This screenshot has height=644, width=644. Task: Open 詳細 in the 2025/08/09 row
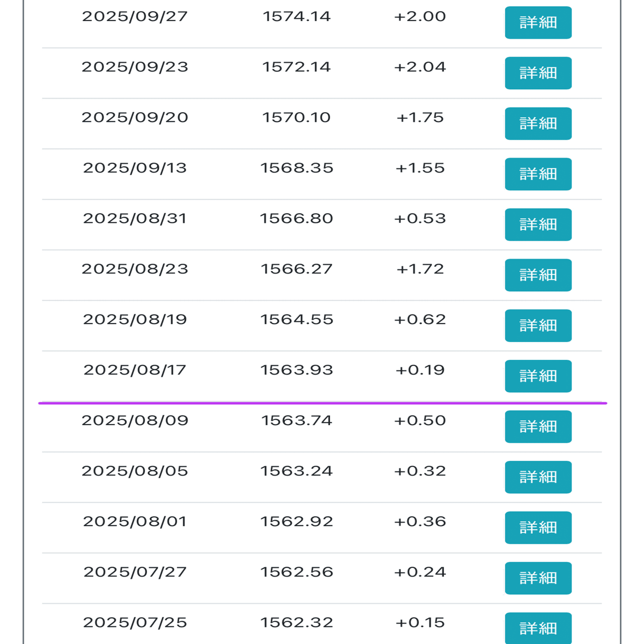pos(538,427)
